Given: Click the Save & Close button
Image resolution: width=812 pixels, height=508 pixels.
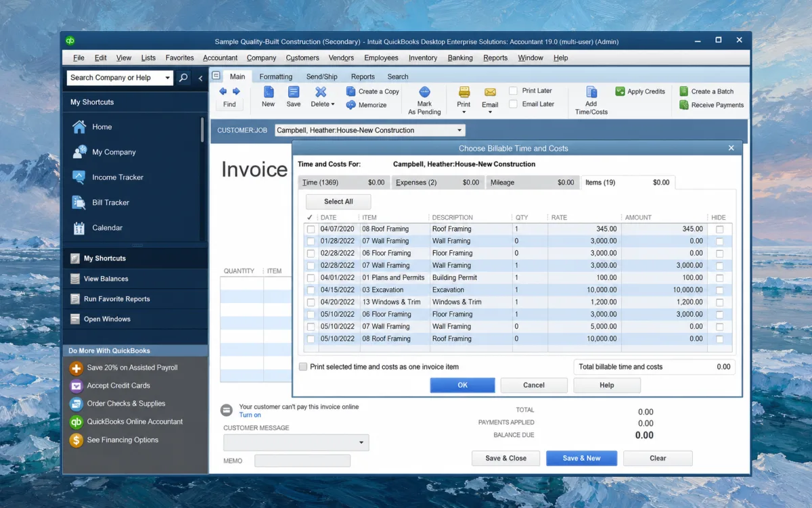Looking at the screenshot, I should click(506, 458).
